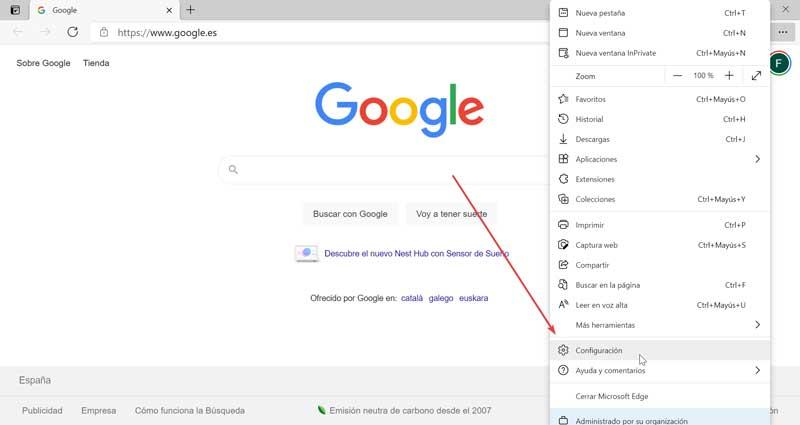Open Cómo funciona la Búsqueda link

coord(190,410)
